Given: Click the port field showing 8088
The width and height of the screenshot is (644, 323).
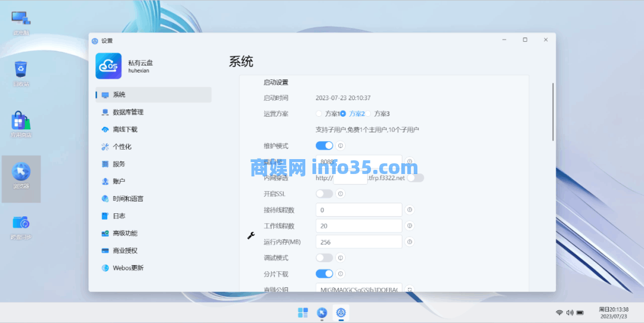Looking at the screenshot, I should (359, 161).
